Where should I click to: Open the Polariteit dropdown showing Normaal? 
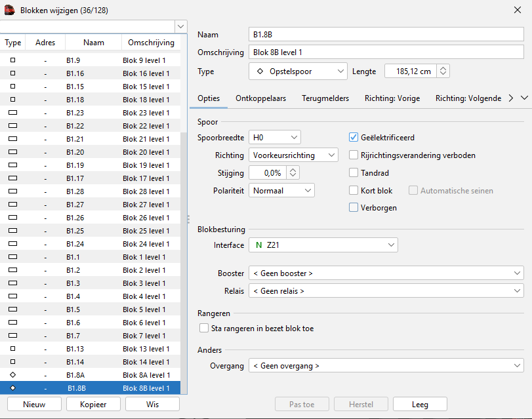(x=281, y=190)
